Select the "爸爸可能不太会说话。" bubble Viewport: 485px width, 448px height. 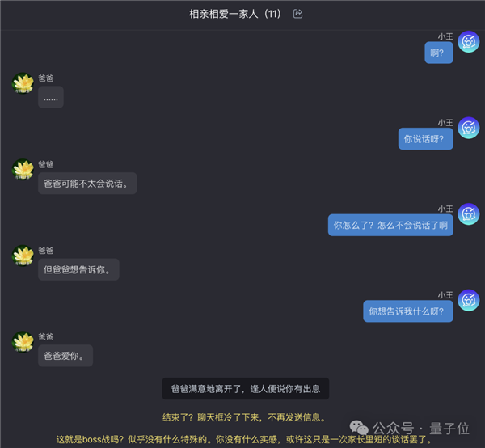[x=87, y=184]
